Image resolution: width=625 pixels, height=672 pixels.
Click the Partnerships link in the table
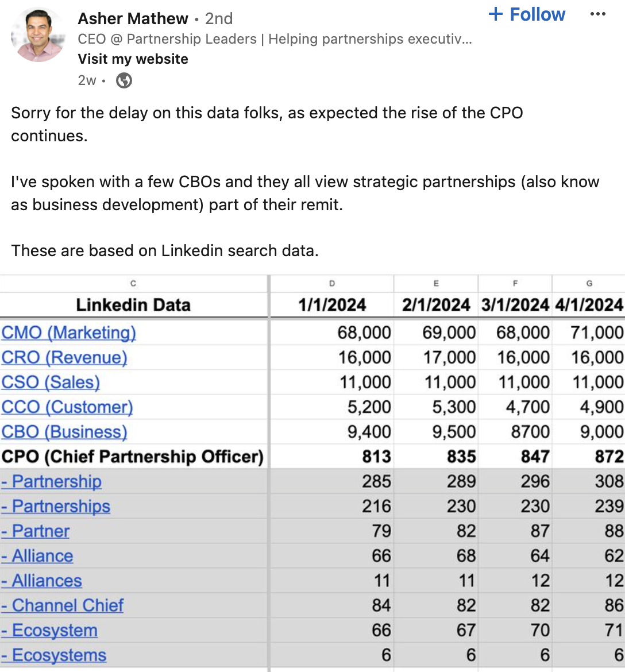point(56,507)
